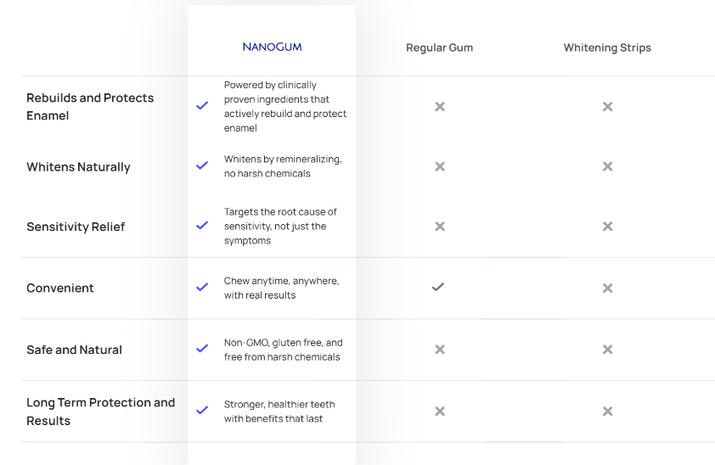715x465 pixels.
Task: Click Whitening Strips X mark for Whitens Naturally
Action: (x=607, y=167)
